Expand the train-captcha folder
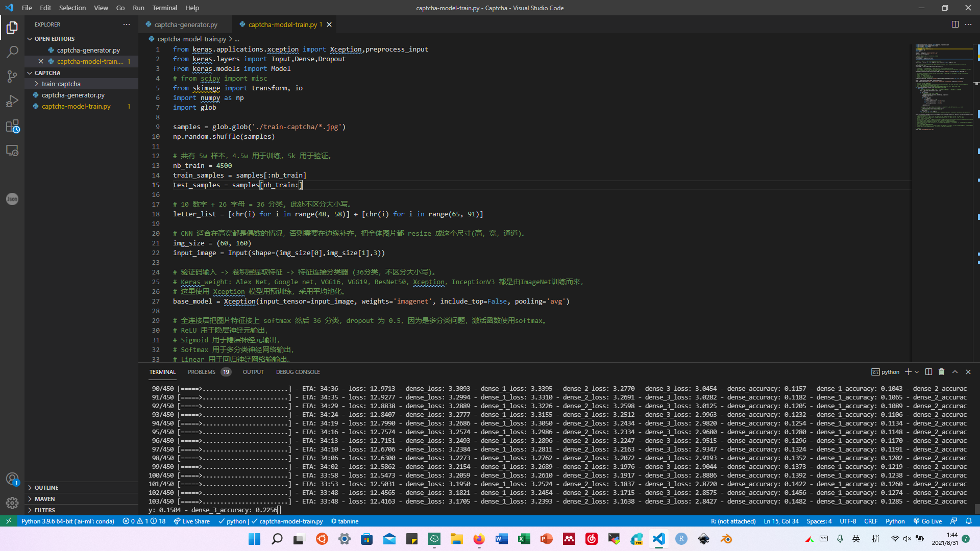980x551 pixels. 81,84
